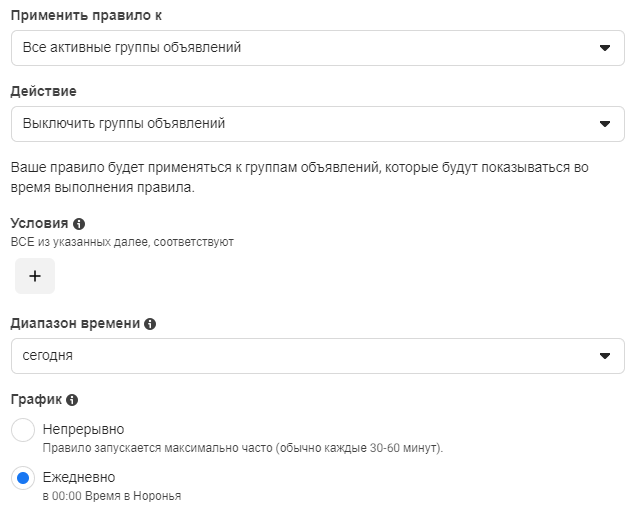This screenshot has width=635, height=505.
Task: Click the Диапазон времени heading text
Action: pyautogui.click(x=75, y=324)
